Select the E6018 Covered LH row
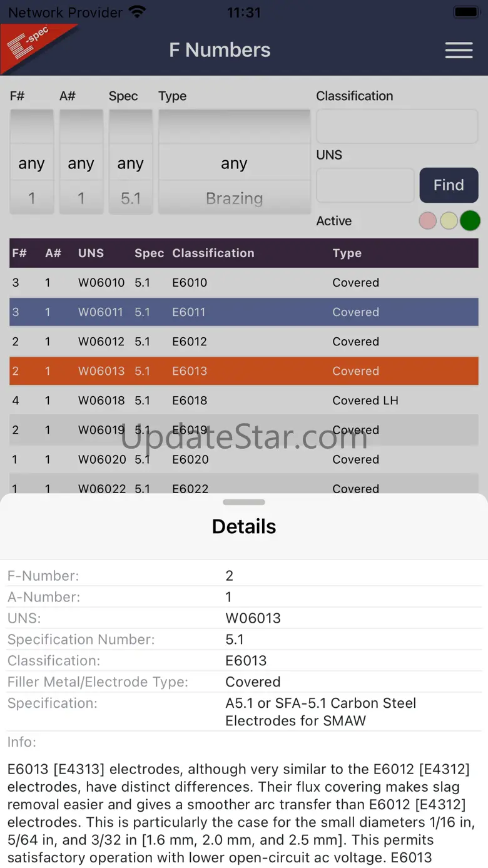488x868 pixels. [x=244, y=401]
